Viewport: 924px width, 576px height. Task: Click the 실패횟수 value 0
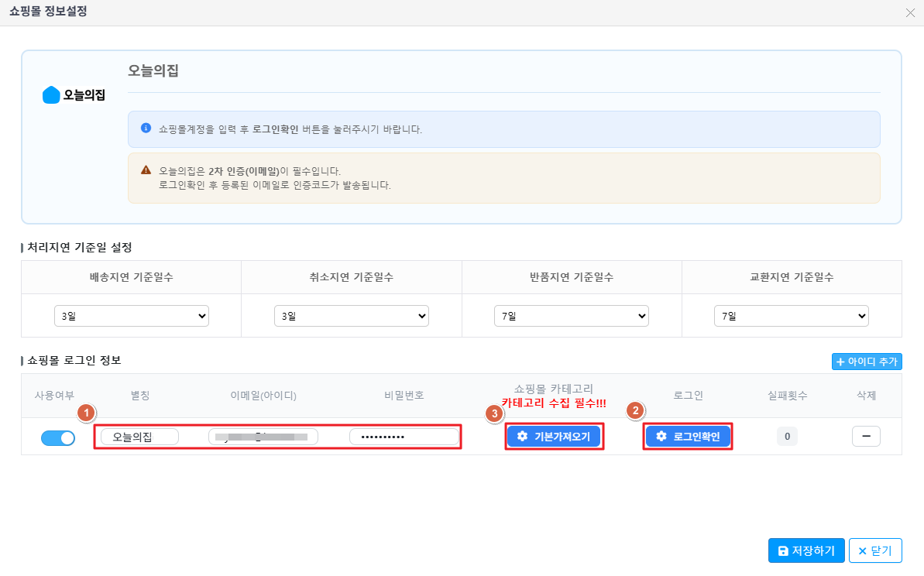(787, 437)
